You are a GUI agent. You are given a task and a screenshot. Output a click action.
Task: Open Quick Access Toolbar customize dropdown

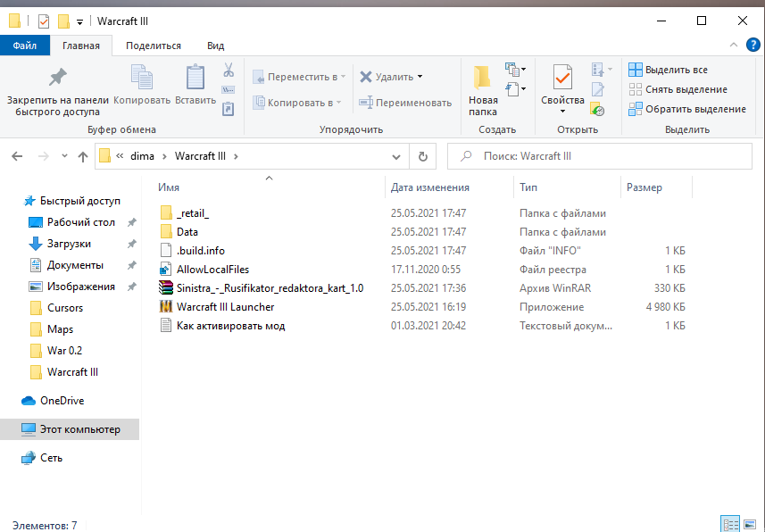pyautogui.click(x=79, y=21)
